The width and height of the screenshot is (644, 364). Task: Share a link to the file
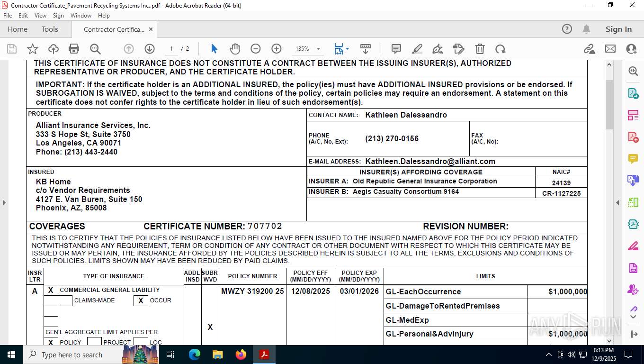(590, 49)
